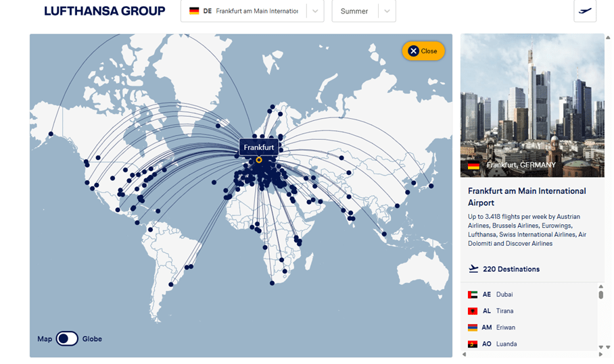The width and height of the screenshot is (614, 364).
Task: Click the Tokyo destination dot in Japan
Action: tap(431, 186)
